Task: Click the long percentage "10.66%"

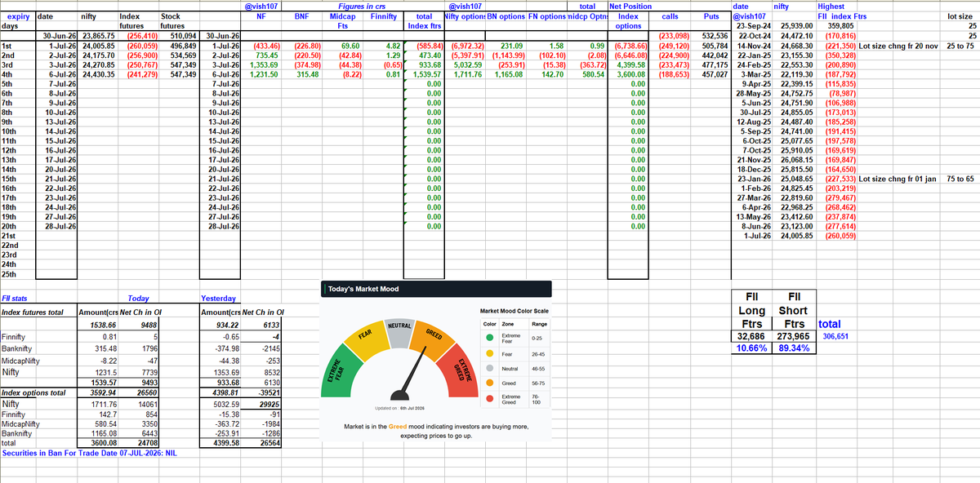Action: (x=753, y=348)
